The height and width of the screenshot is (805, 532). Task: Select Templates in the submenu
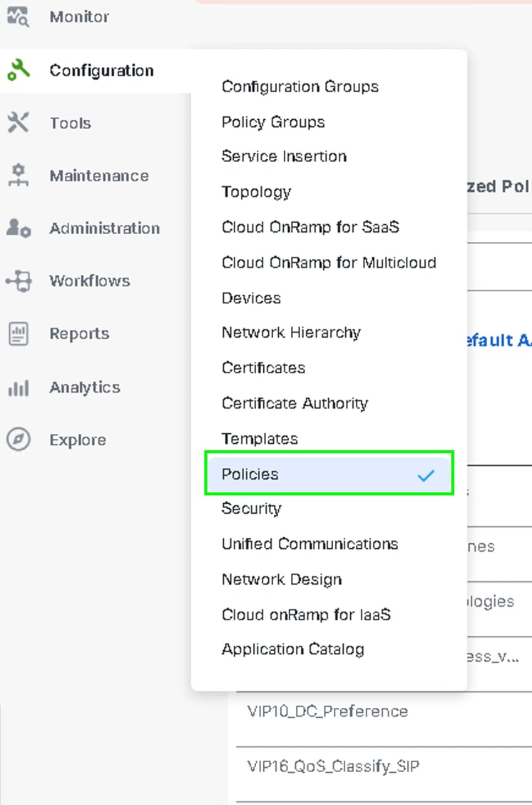point(260,439)
